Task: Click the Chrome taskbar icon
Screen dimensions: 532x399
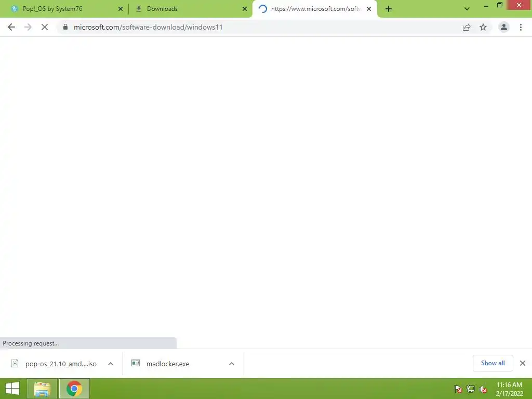Action: (x=74, y=389)
